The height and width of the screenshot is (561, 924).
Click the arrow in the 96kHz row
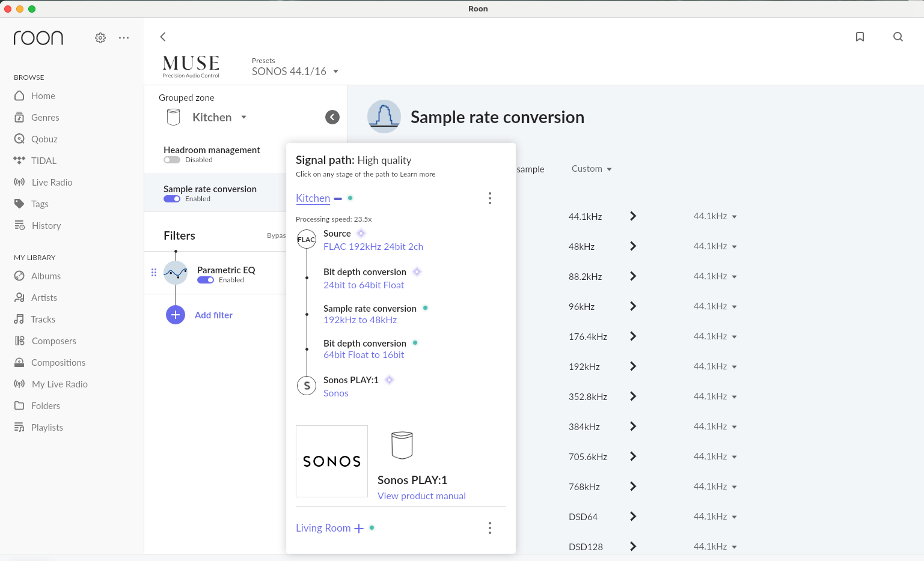coord(633,306)
